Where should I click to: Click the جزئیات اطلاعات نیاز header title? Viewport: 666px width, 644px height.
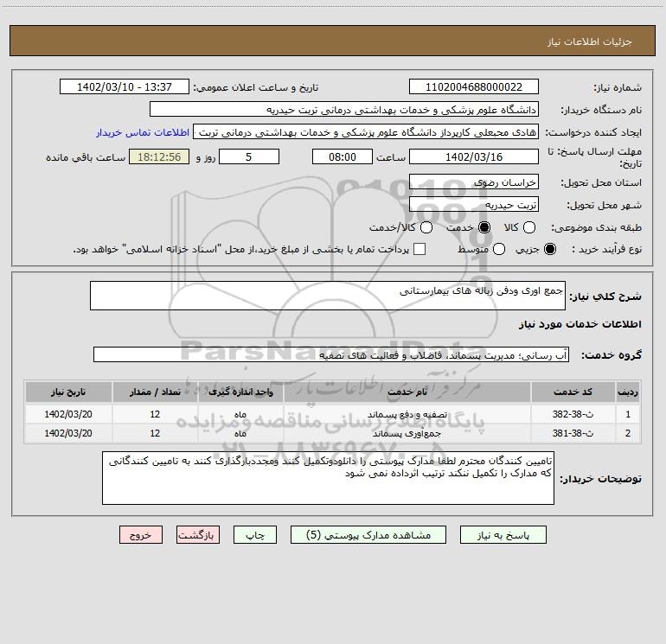point(590,41)
